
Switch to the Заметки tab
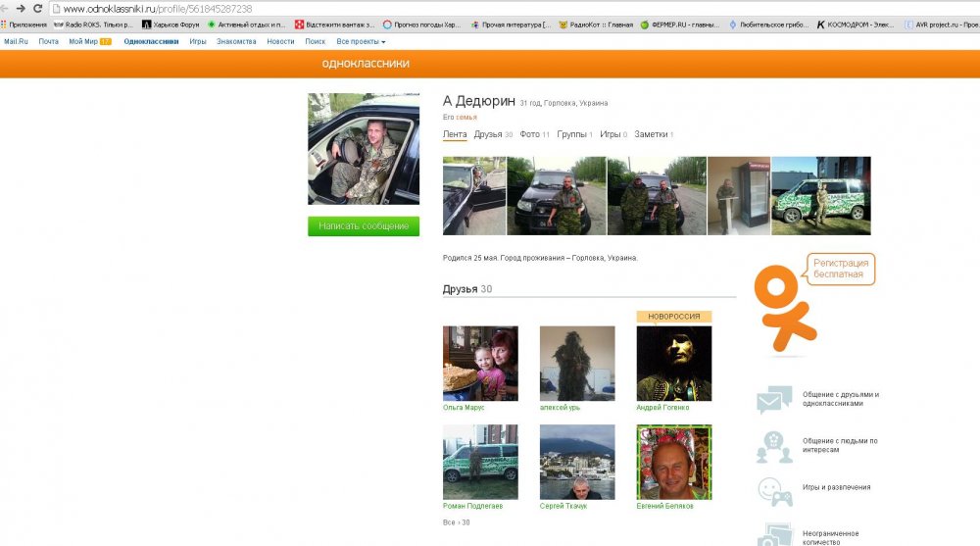point(654,134)
